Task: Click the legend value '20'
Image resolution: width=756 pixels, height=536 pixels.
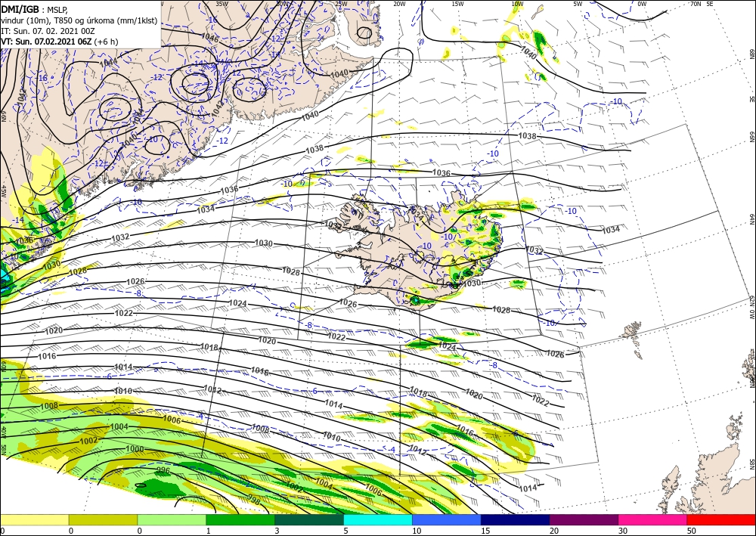Action: point(553,531)
